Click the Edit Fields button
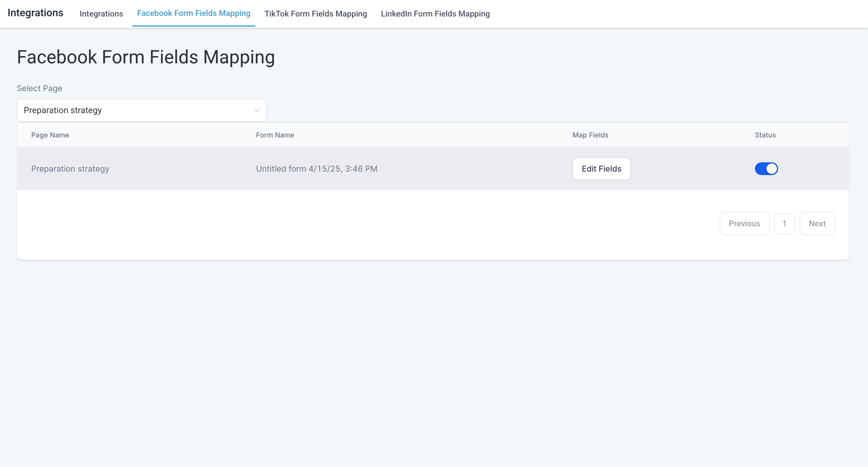868x467 pixels. tap(601, 169)
